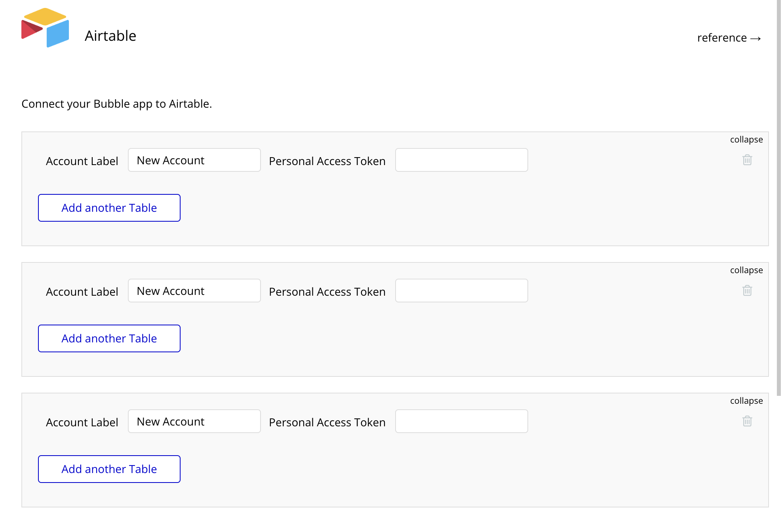784x532 pixels.
Task: Focus first Account Label input field
Action: pyautogui.click(x=194, y=160)
